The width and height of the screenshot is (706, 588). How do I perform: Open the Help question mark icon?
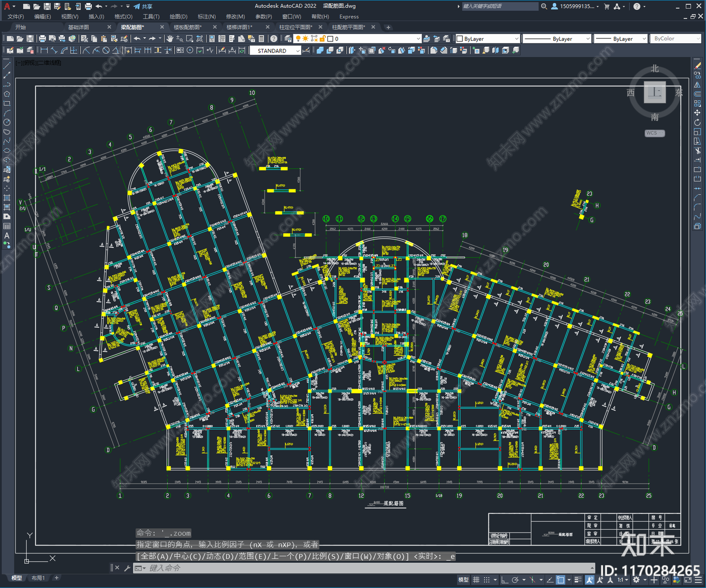(x=274, y=39)
